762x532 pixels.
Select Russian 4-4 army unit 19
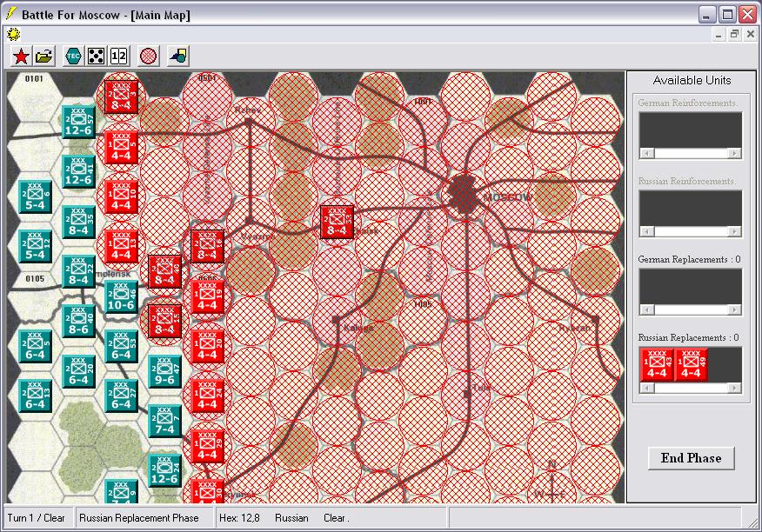[x=208, y=296]
